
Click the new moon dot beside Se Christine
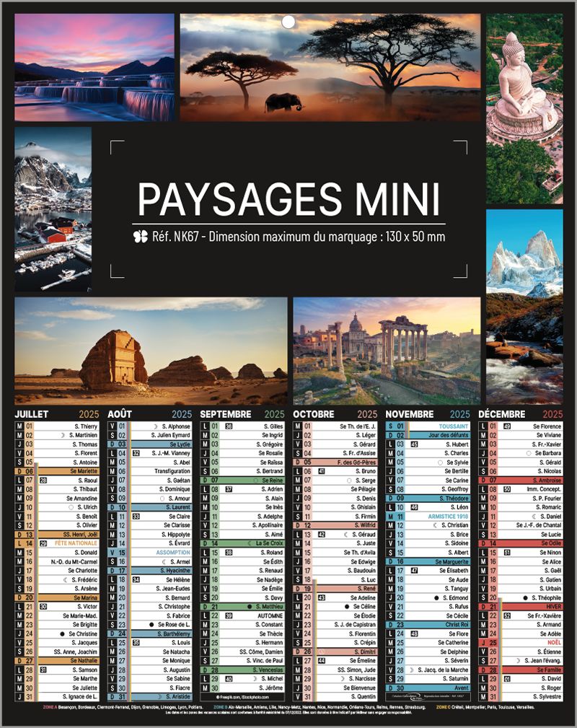[x=62, y=633]
